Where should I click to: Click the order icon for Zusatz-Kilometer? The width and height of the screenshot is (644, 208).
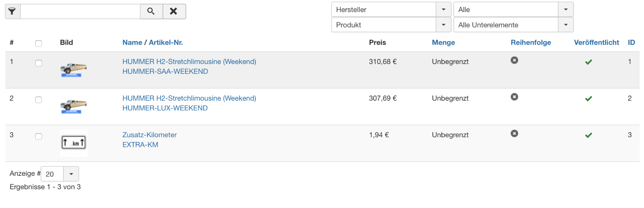pyautogui.click(x=514, y=134)
